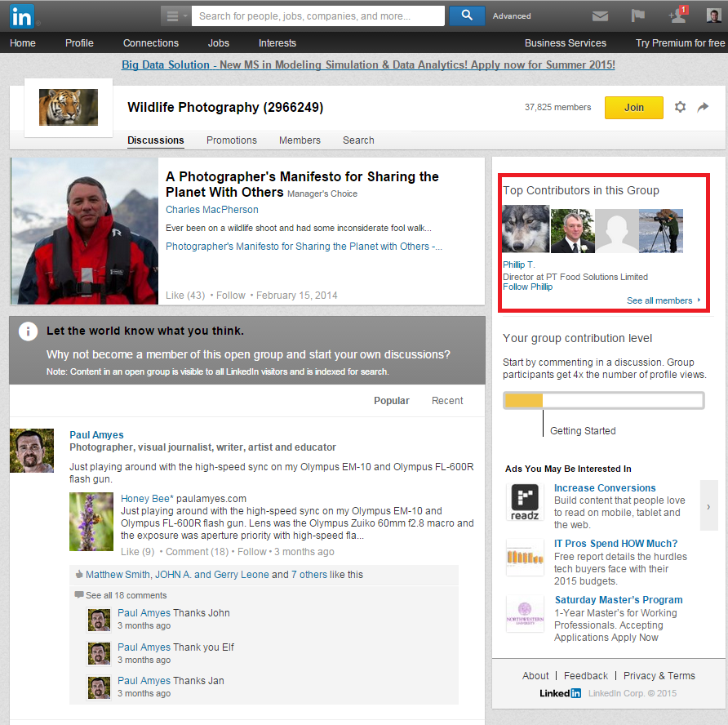This screenshot has width=728, height=725.
Task: Open the messages envelope icon
Action: (x=600, y=16)
